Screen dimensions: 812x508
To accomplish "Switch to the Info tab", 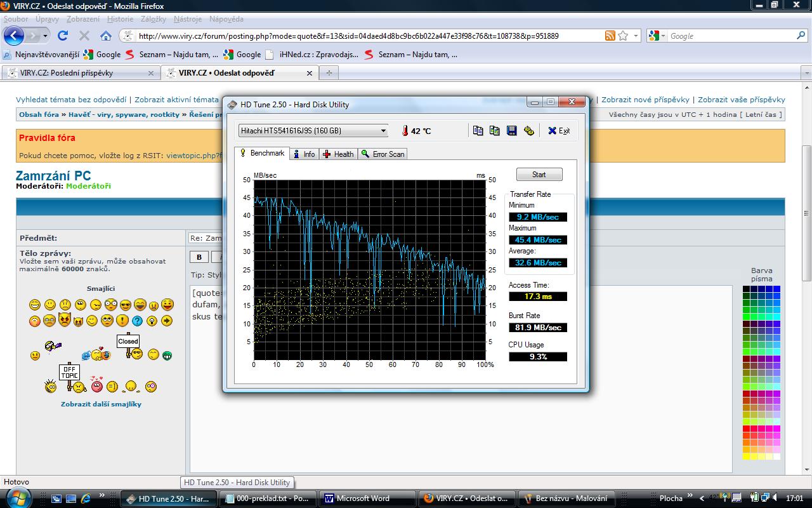I will coord(303,154).
